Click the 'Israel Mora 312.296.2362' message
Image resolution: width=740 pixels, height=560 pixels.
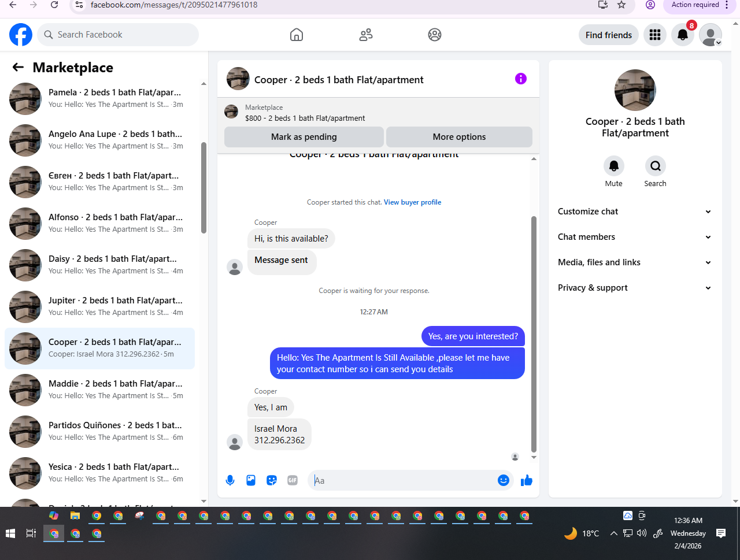[x=280, y=435]
